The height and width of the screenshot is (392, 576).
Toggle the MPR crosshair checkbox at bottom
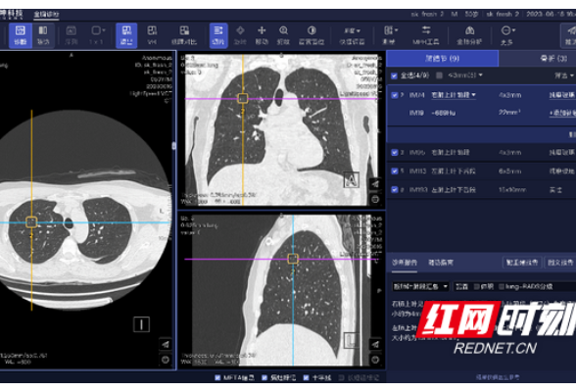[306, 377]
